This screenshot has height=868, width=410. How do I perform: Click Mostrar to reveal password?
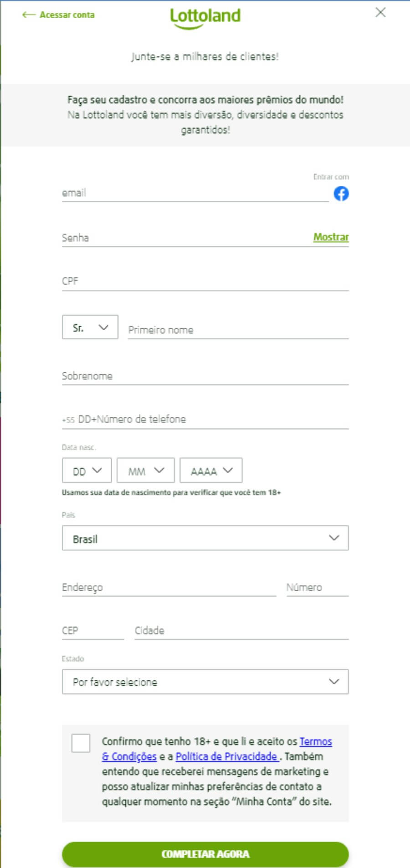(x=331, y=237)
